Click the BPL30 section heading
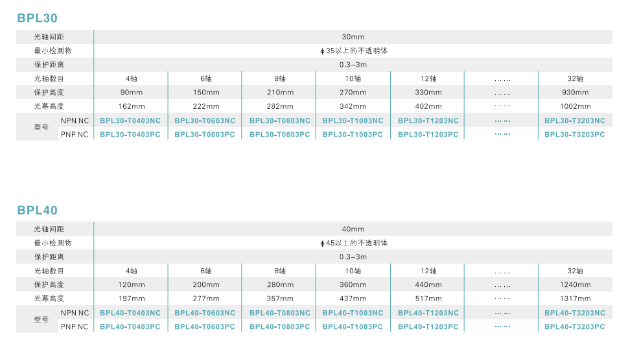The image size is (628, 364). pos(38,18)
